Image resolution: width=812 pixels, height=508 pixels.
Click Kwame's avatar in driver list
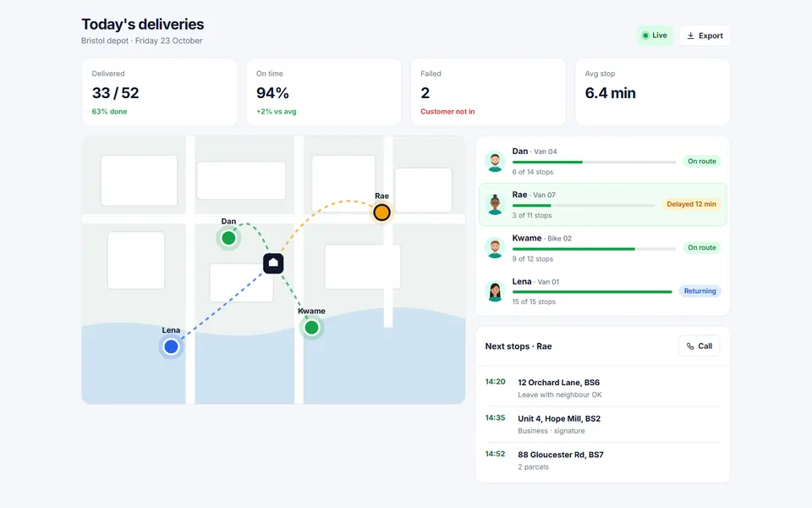click(x=495, y=248)
